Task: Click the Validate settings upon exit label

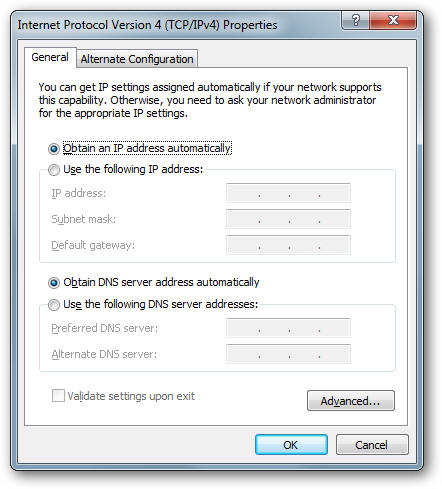Action: point(131,396)
